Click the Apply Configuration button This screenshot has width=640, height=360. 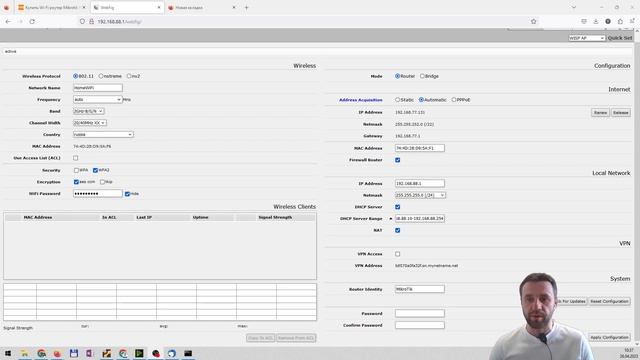click(609, 338)
